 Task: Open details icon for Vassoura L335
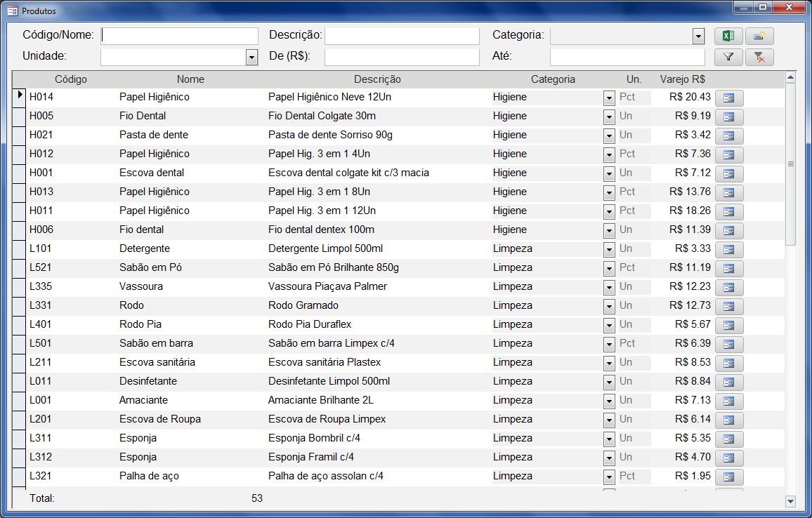point(728,287)
